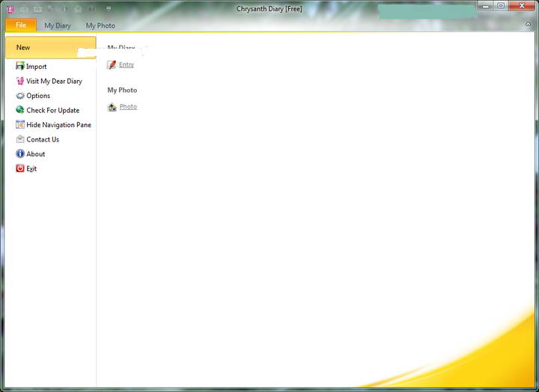Select the New item in the File menu
The width and height of the screenshot is (539, 392).
pyautogui.click(x=51, y=47)
